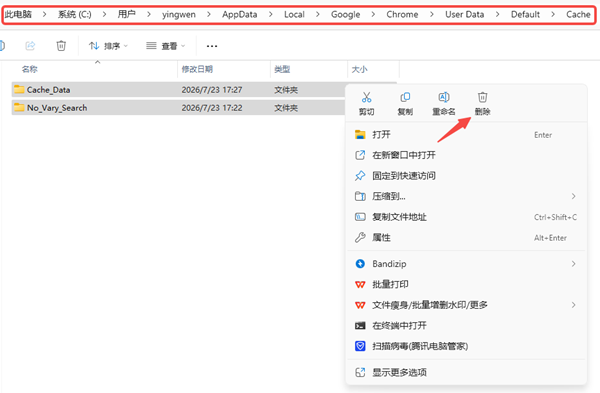
Task: Click the Tencent shield virus scan icon
Action: click(x=360, y=346)
